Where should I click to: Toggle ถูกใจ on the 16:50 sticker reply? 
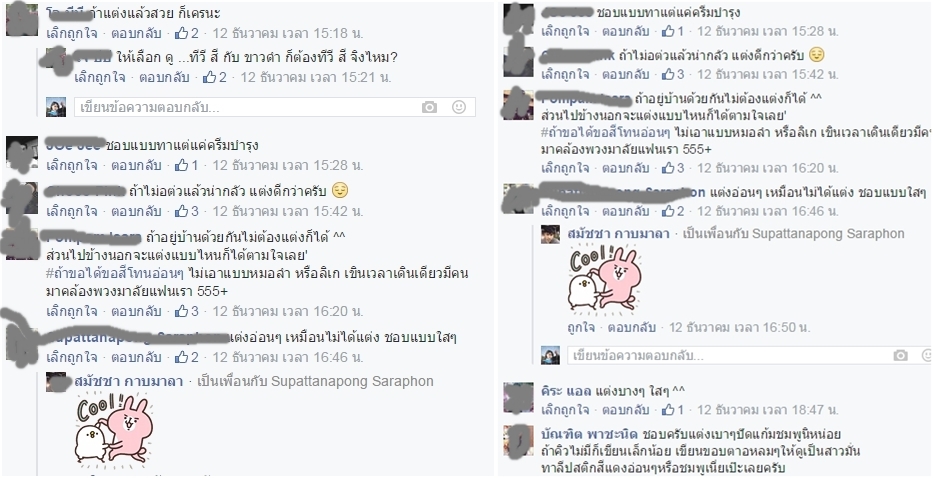581,327
